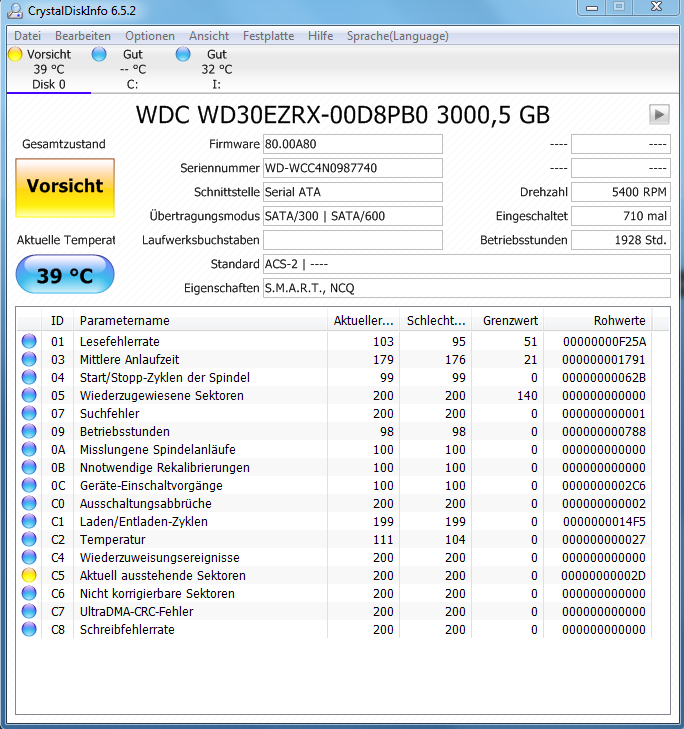The image size is (684, 729).
Task: Click the status orb for Misslungene Spindelanläufe
Action: (x=29, y=450)
